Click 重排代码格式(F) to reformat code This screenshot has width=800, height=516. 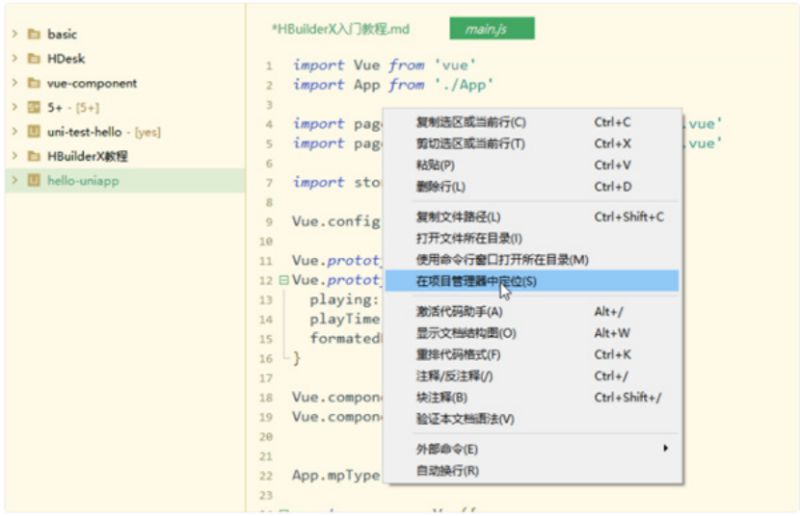[x=458, y=355]
